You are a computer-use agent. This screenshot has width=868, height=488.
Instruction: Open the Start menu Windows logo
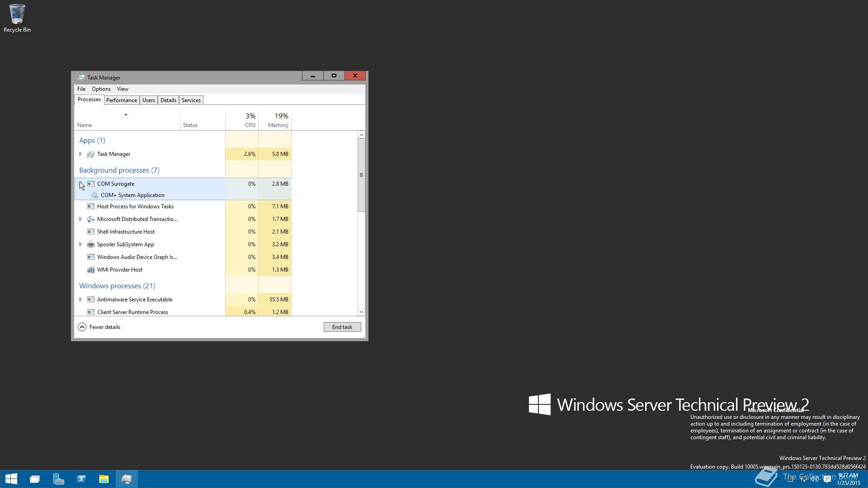pyautogui.click(x=11, y=479)
